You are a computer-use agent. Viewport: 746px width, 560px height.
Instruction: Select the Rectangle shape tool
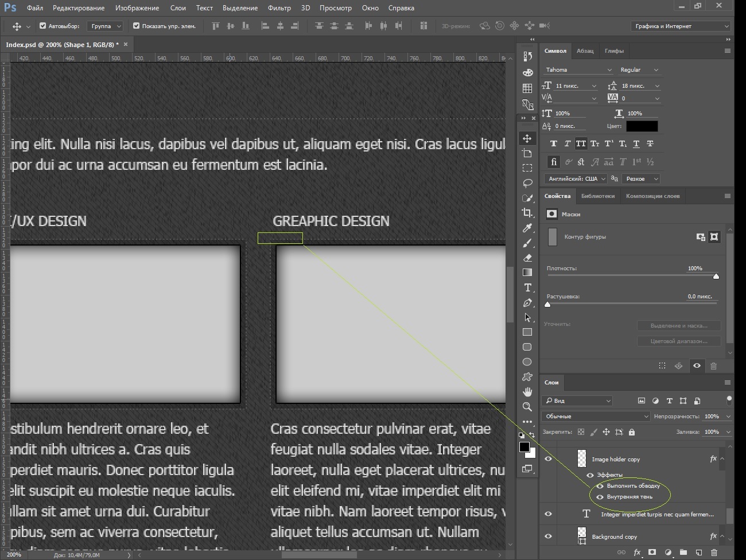pos(527,332)
